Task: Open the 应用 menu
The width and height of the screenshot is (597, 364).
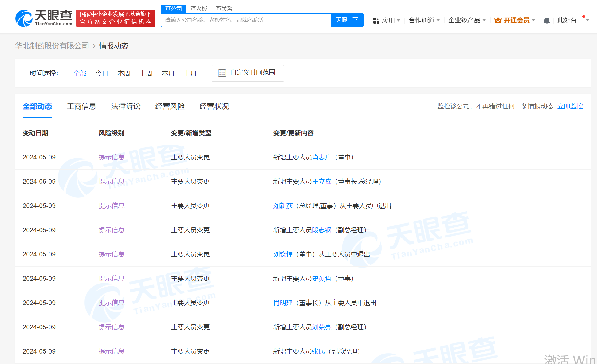Action: 389,20
